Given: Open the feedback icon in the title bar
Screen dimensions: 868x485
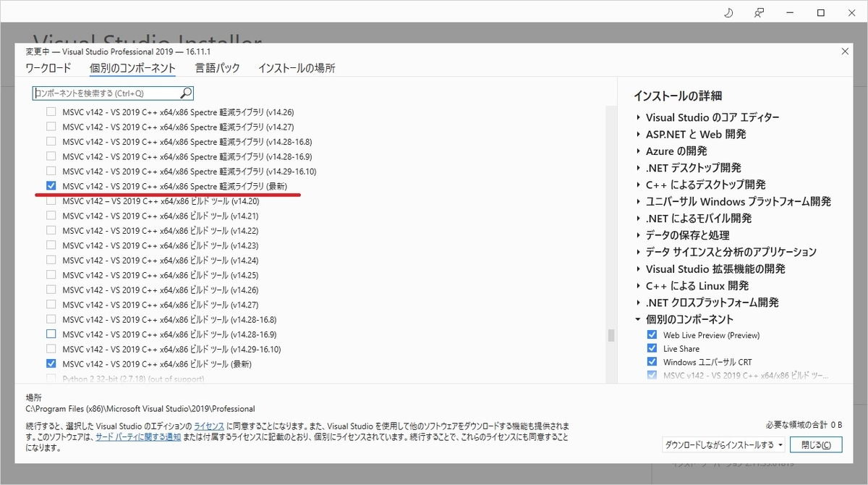Looking at the screenshot, I should click(758, 12).
